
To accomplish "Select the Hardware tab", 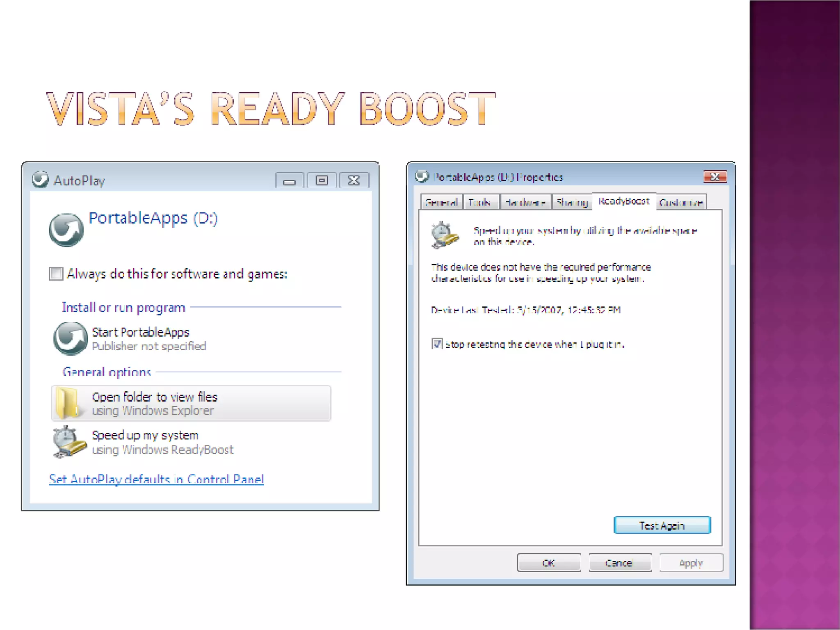I will click(x=525, y=202).
